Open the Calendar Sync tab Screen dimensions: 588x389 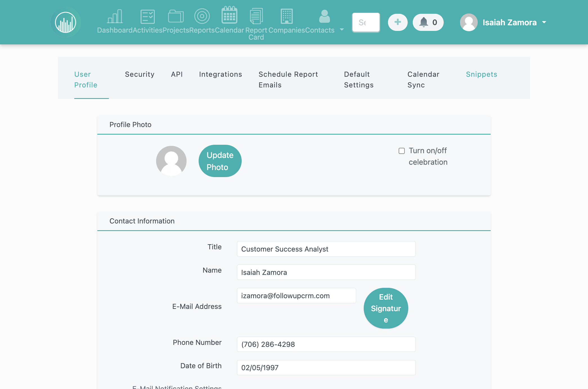(423, 80)
